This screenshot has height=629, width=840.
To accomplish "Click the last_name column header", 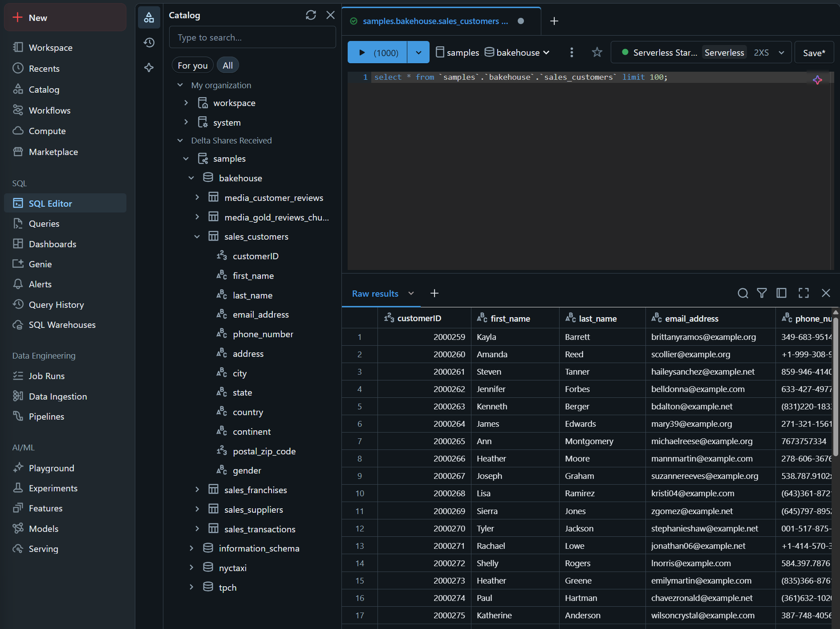I will (x=602, y=318).
